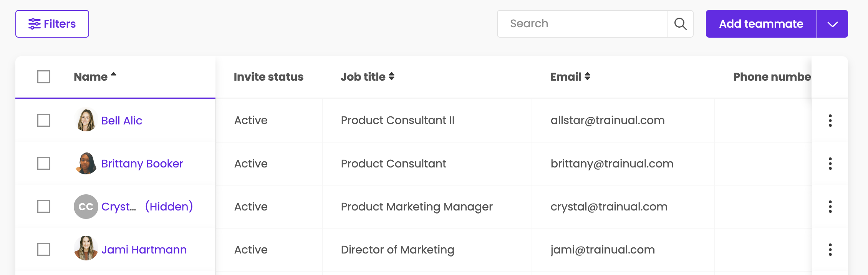
Task: Open the Filters panel
Action: pos(52,24)
